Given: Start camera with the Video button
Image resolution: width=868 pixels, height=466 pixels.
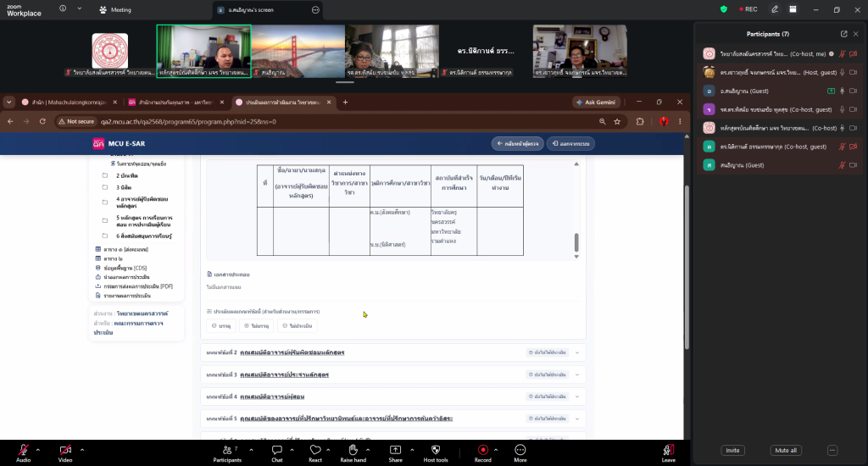Looking at the screenshot, I should pyautogui.click(x=65, y=450).
